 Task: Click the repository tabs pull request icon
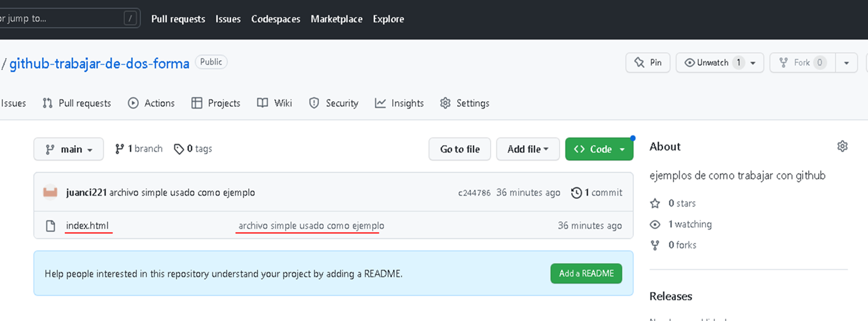click(x=47, y=103)
